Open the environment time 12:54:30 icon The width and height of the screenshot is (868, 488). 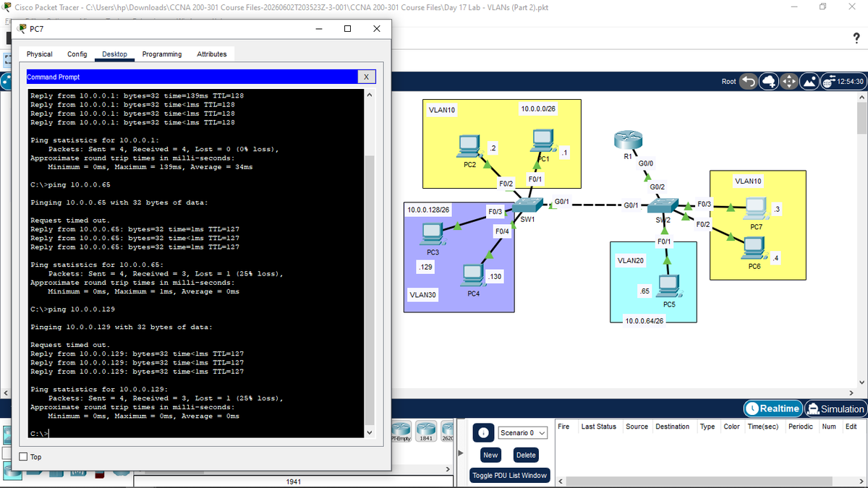point(843,81)
